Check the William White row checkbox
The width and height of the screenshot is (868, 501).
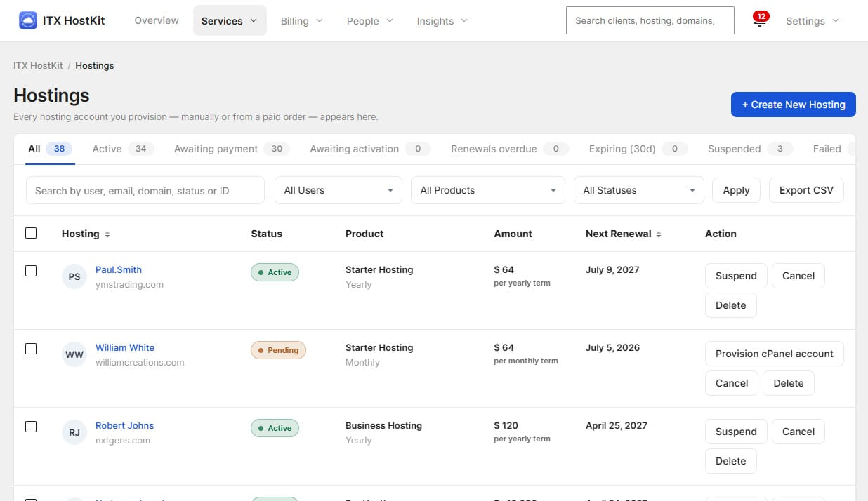(x=31, y=349)
